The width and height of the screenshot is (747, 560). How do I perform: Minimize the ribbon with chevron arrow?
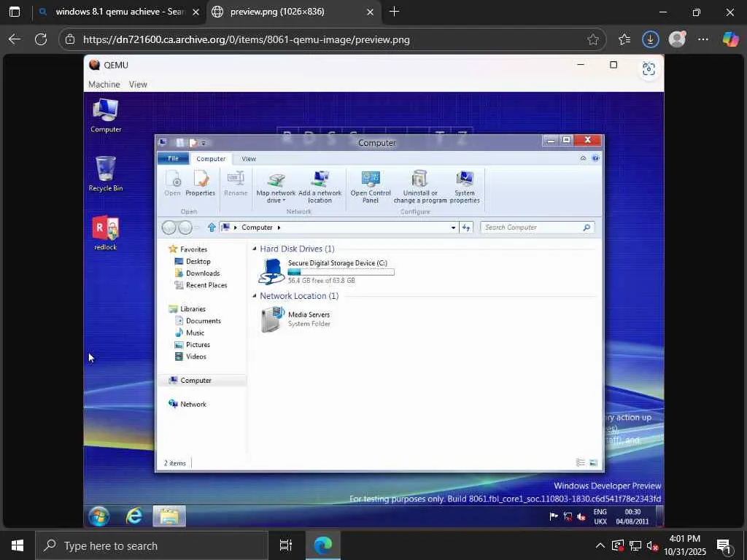click(x=583, y=158)
